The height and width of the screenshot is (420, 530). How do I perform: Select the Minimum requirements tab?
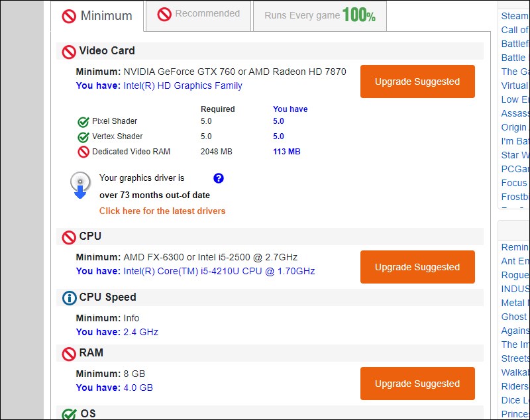[x=97, y=16]
